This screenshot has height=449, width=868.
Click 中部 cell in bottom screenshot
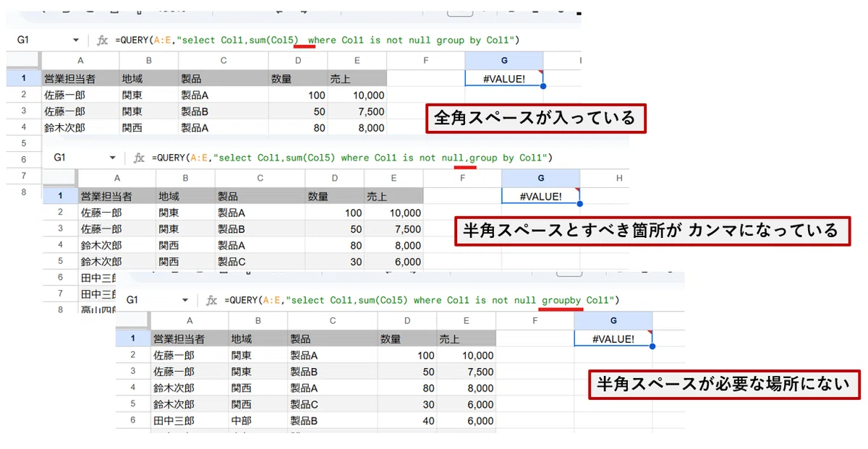coord(258,420)
